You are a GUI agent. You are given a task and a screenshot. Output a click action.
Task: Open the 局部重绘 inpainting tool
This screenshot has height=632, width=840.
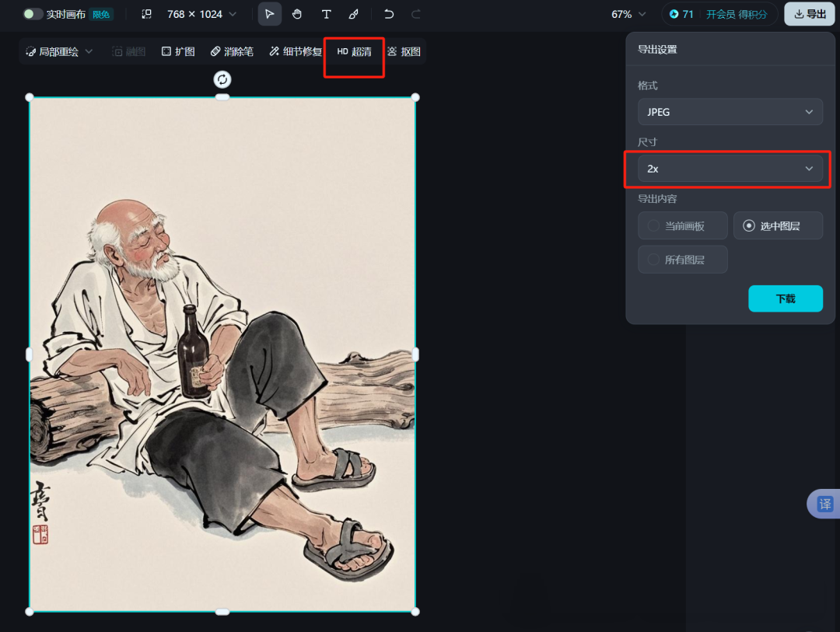(x=53, y=51)
